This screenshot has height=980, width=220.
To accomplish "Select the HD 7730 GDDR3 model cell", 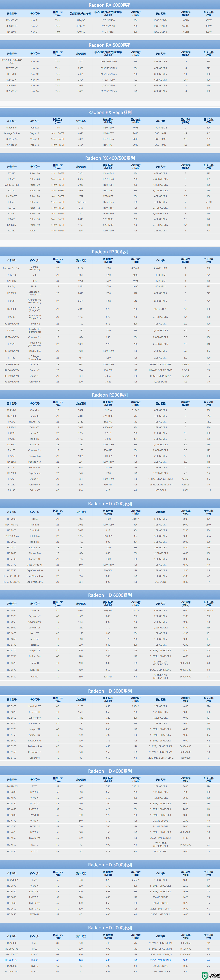I will pos(11,582).
